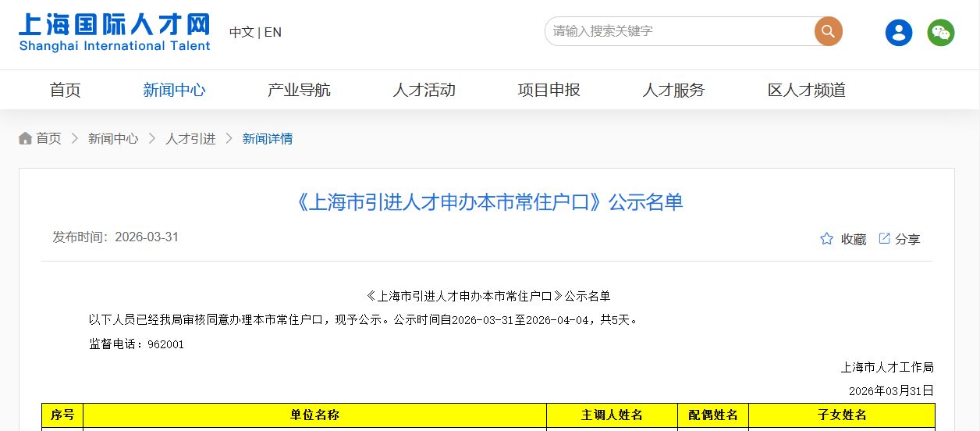980x431 pixels.
Task: Click the 公示时间 notice paragraph
Action: (365, 320)
